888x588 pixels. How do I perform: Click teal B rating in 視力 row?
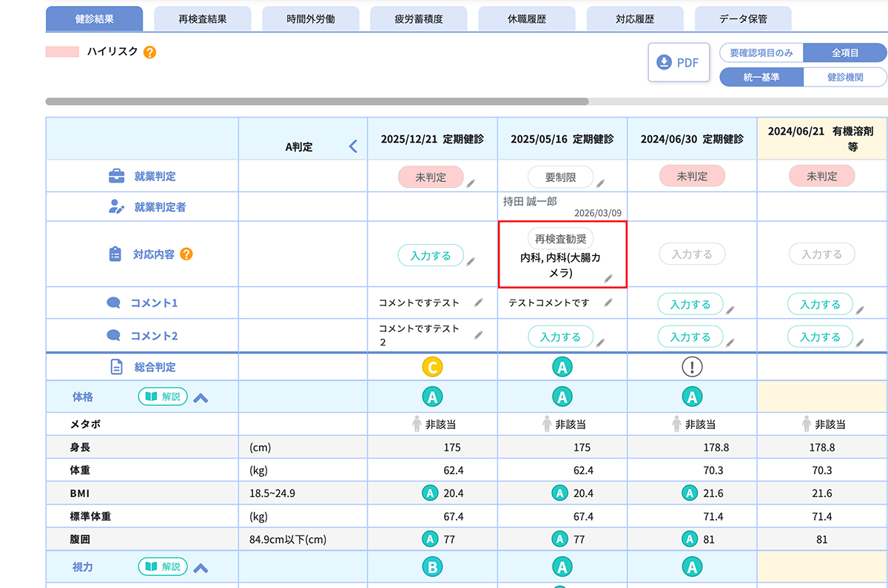(x=432, y=567)
